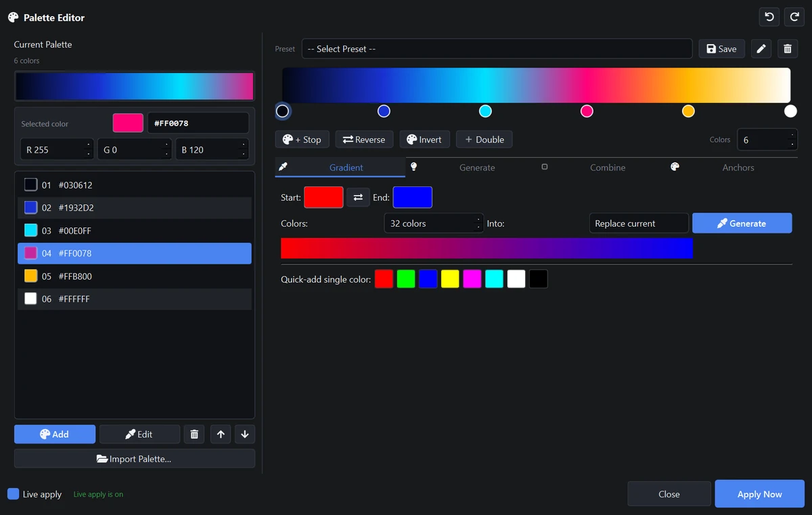Click the main gradient editor bar

[x=536, y=85]
